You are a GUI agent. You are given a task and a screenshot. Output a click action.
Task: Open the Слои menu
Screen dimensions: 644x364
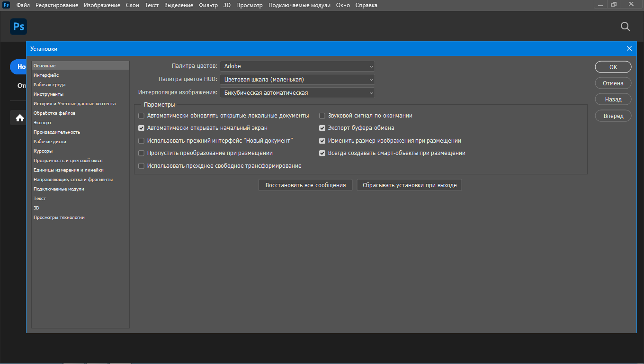click(x=132, y=5)
